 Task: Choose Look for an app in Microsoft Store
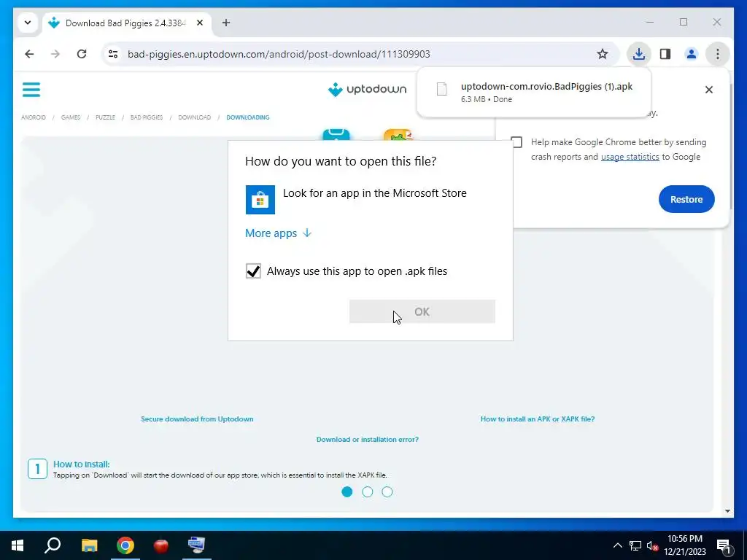370,200
